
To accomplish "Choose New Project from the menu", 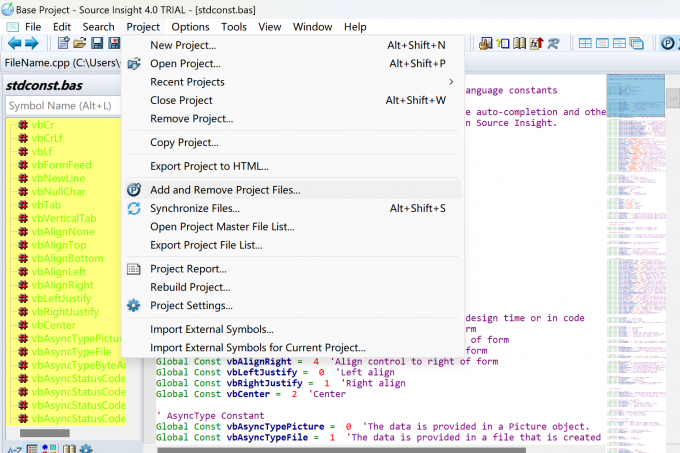I will point(183,45).
